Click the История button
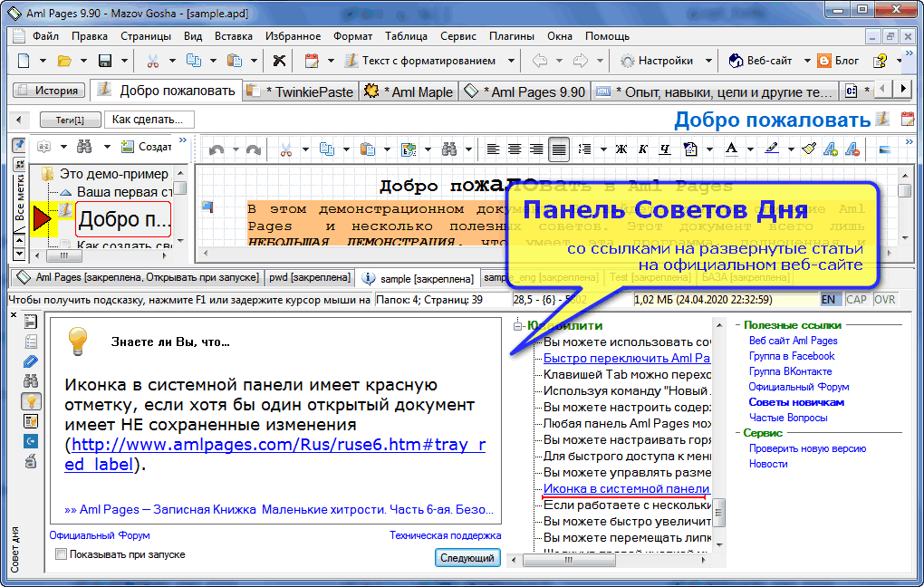Screen dimensions: 924x587 [x=49, y=91]
